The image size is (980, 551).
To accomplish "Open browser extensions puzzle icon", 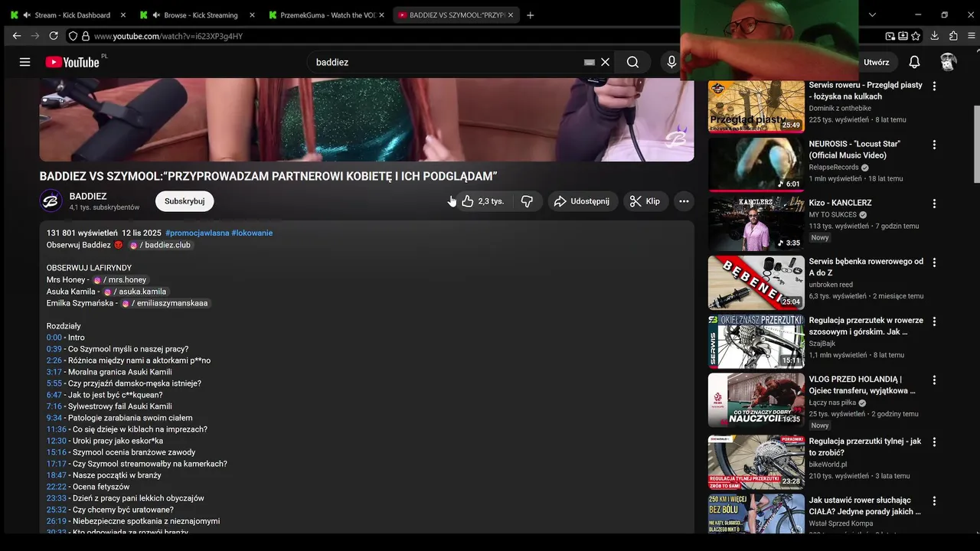I will 953,36.
